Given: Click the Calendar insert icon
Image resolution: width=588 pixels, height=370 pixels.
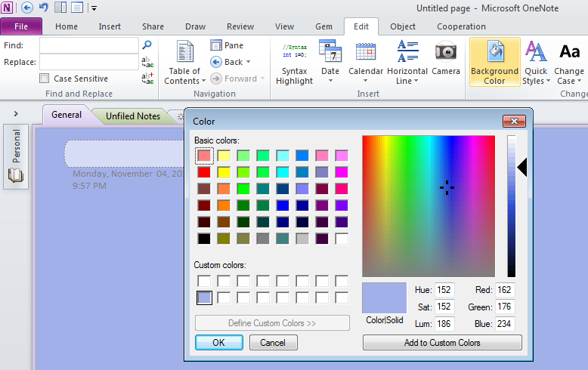Looking at the screenshot, I should (x=366, y=51).
